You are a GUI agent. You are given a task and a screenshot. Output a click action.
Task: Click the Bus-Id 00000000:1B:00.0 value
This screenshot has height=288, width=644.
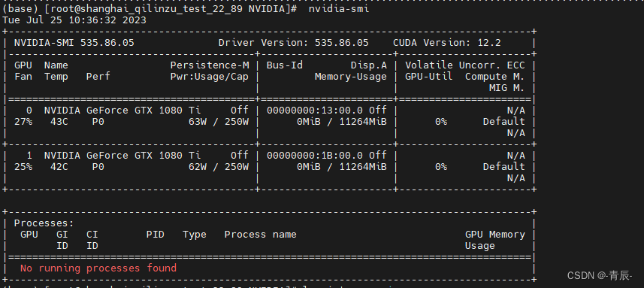point(315,156)
